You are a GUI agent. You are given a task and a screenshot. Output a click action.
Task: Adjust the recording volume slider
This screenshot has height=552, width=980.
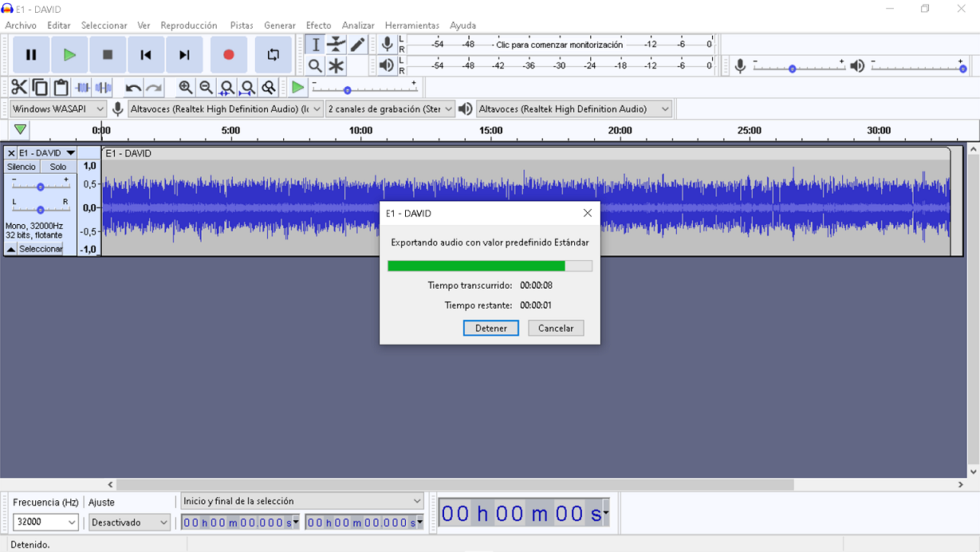(x=798, y=66)
